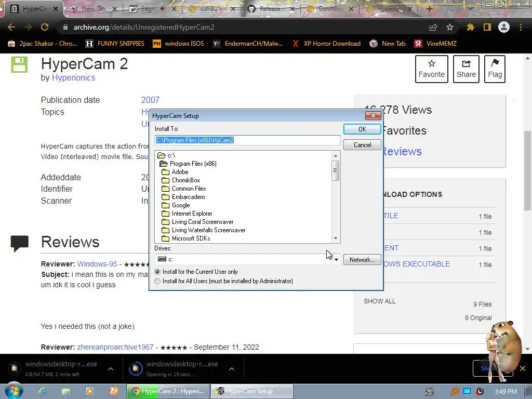
Task: Click the Share button on page
Action: [466, 69]
